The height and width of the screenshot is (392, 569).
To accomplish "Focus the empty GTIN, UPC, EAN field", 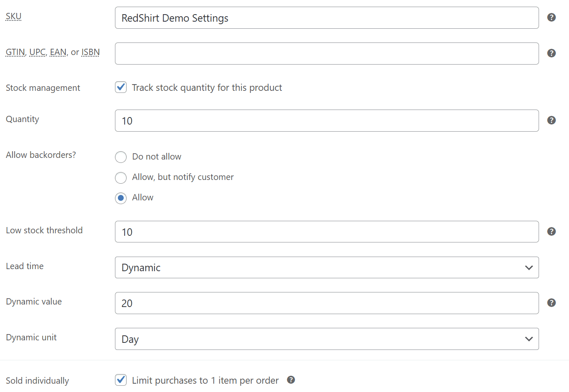I will [327, 53].
